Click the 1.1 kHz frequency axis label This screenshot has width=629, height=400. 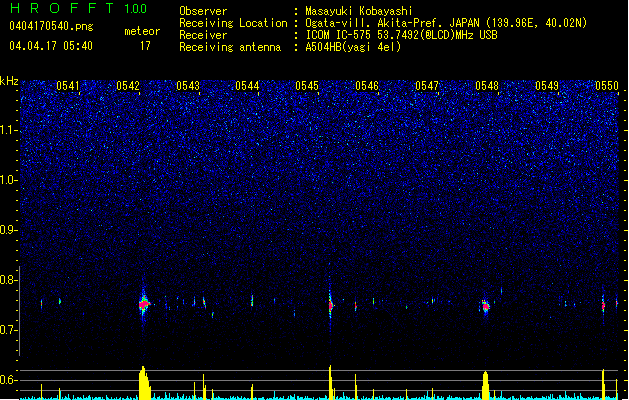pyautogui.click(x=8, y=130)
